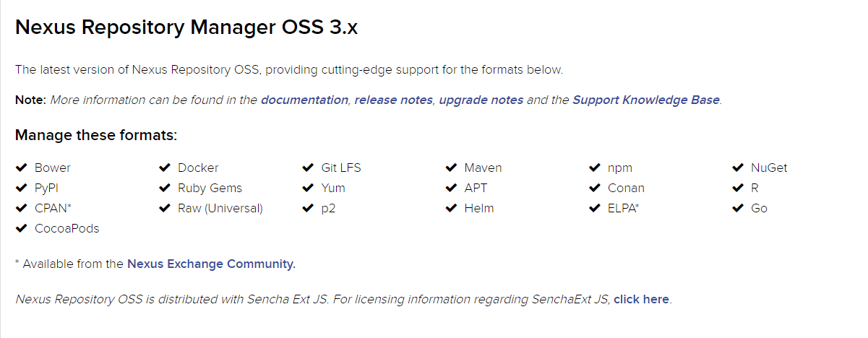
Task: Click the 'click here' licensing link
Action: pyautogui.click(x=641, y=299)
